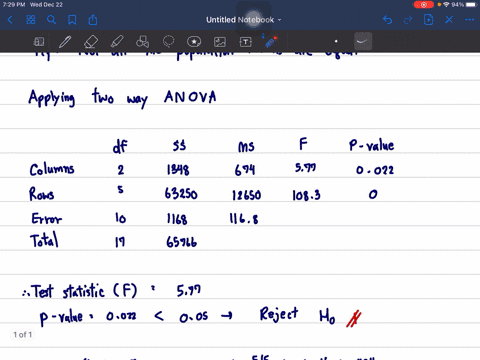
Task: Open the search tool
Action: tap(51, 20)
